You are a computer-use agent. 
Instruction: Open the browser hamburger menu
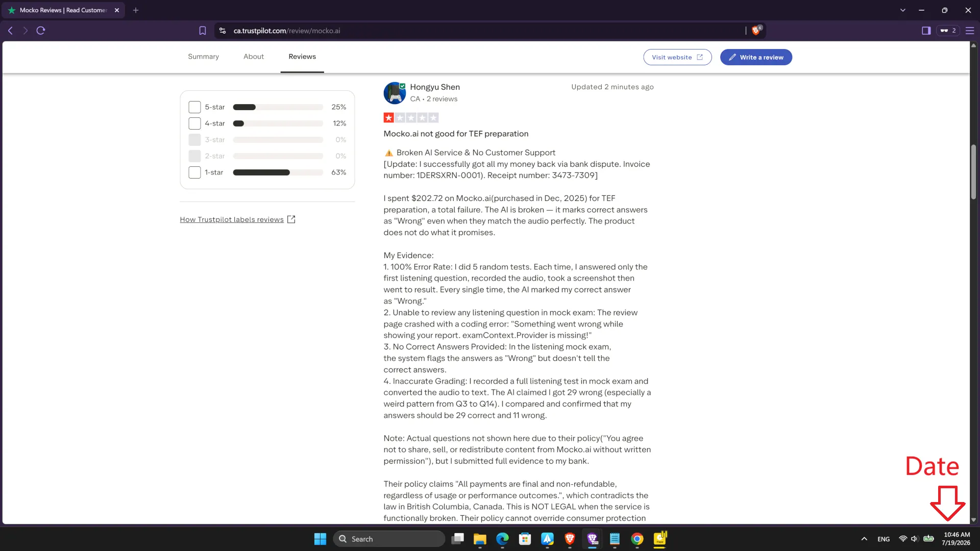[x=970, y=31]
